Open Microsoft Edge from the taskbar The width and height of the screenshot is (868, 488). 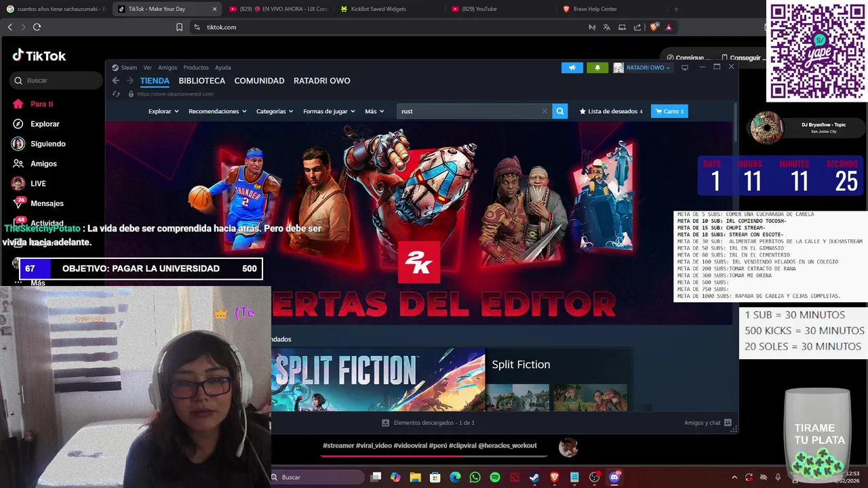pyautogui.click(x=455, y=477)
